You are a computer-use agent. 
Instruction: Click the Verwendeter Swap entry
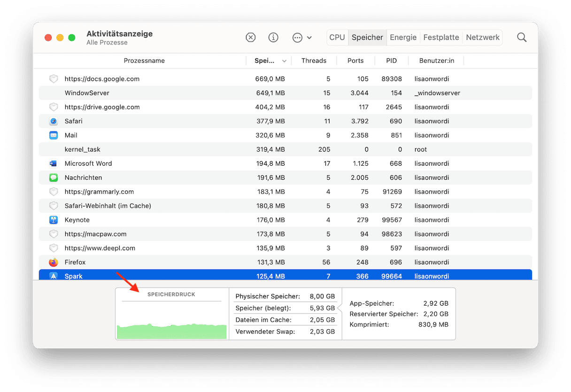click(285, 331)
